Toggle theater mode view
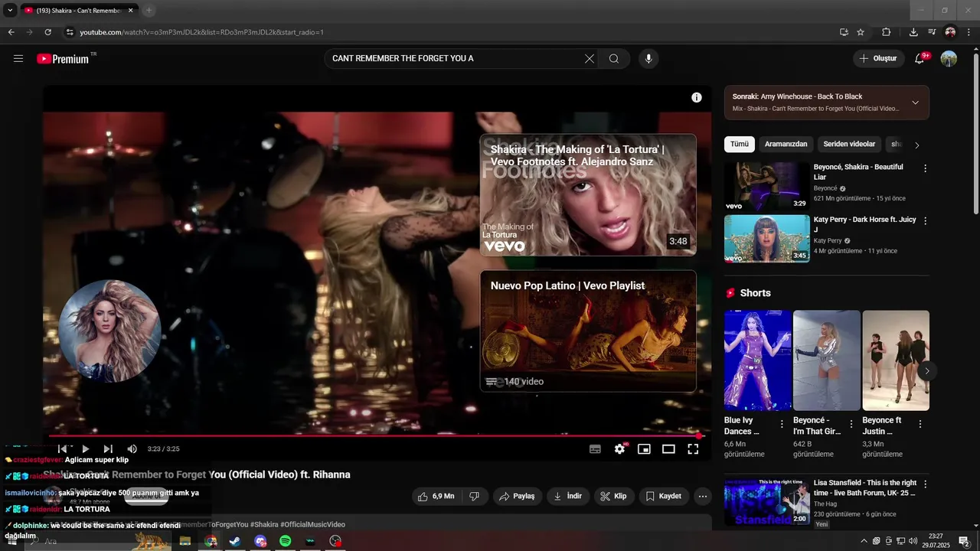The height and width of the screenshot is (551, 980). pyautogui.click(x=668, y=449)
